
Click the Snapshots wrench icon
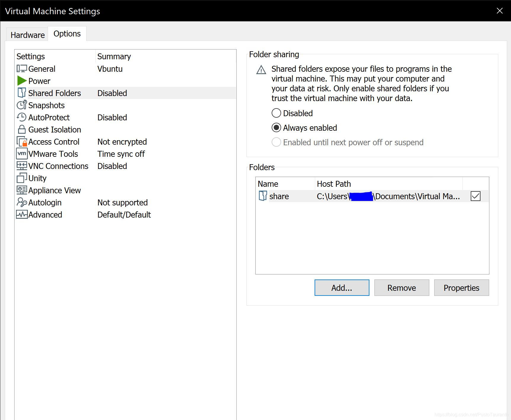22,105
